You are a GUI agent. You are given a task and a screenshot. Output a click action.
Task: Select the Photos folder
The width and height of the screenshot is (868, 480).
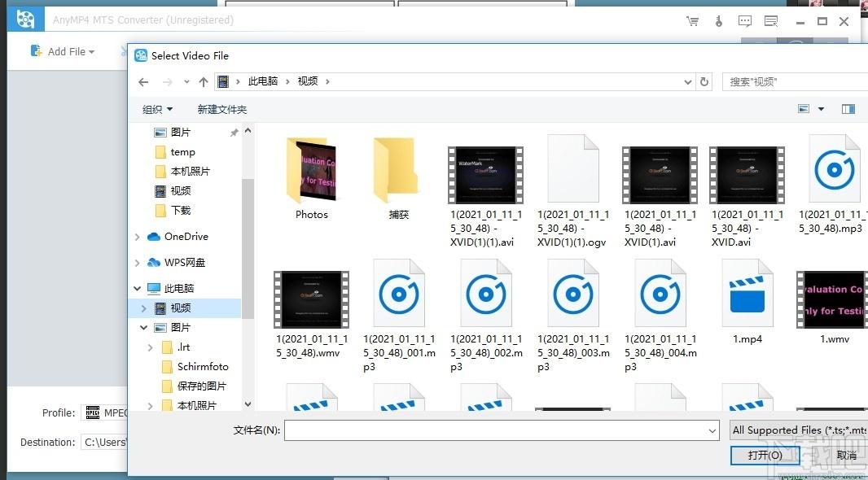(312, 178)
